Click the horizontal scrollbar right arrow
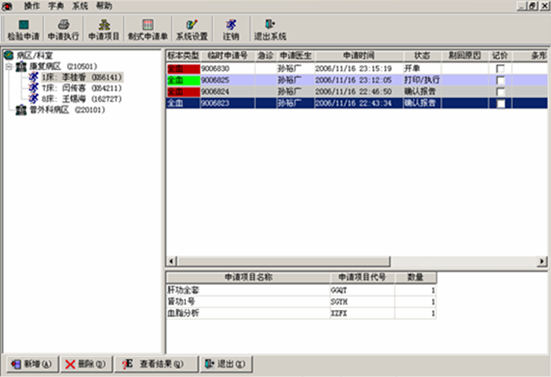 point(542,261)
